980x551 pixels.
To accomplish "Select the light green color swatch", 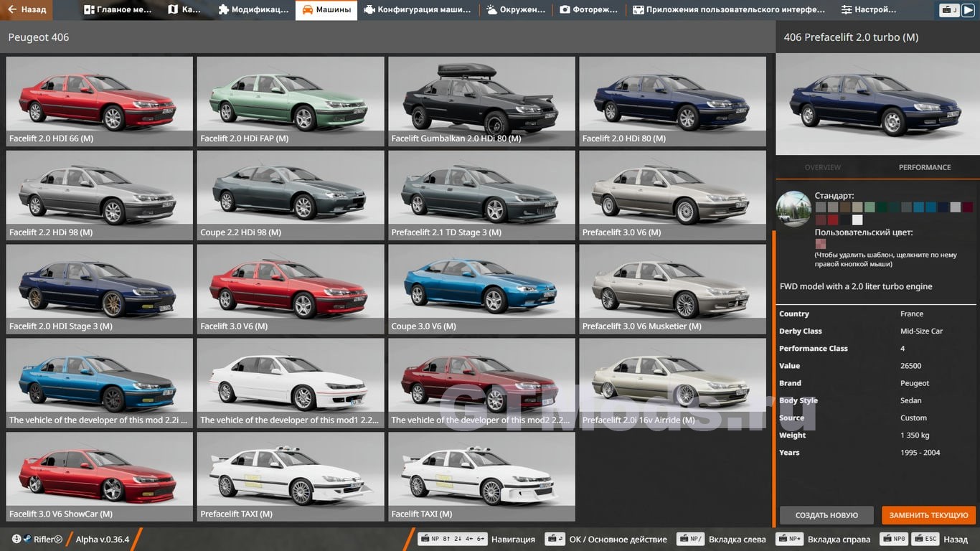I will pos(870,207).
